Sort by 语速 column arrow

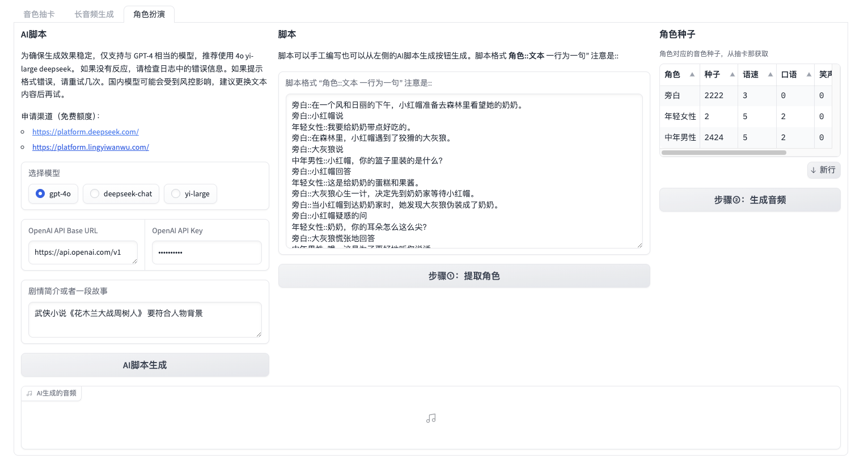[x=770, y=74]
